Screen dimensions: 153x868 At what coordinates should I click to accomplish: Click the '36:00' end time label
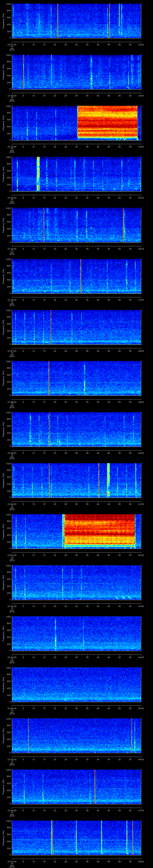pos(141,249)
